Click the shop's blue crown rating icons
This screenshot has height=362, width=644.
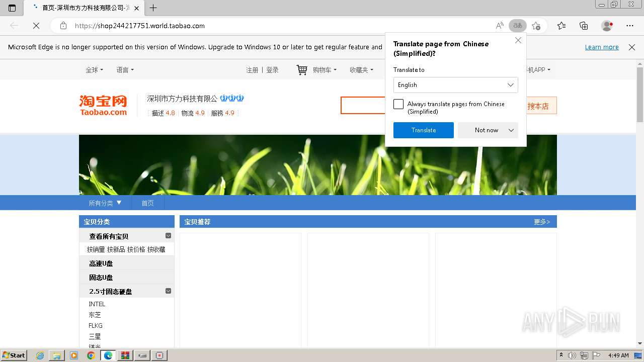232,98
